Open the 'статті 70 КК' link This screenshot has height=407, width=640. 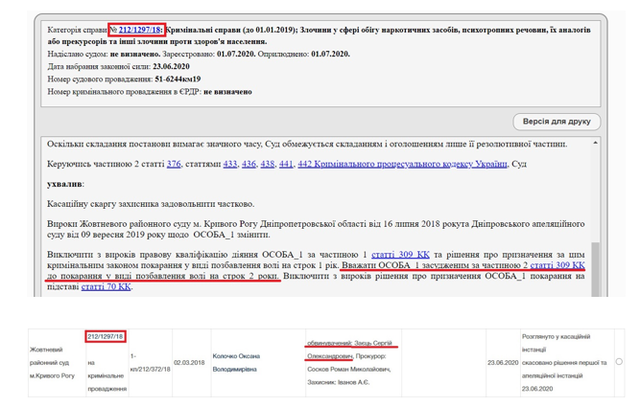(104, 287)
